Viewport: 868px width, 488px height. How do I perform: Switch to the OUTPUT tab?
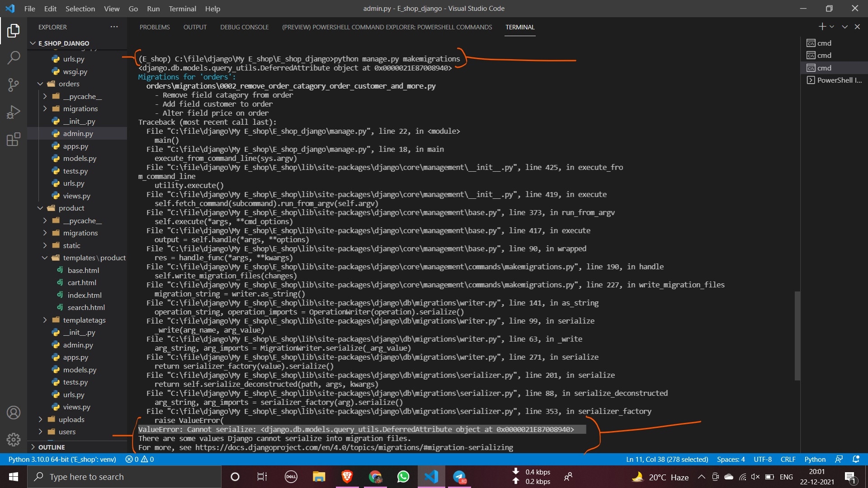click(x=195, y=27)
